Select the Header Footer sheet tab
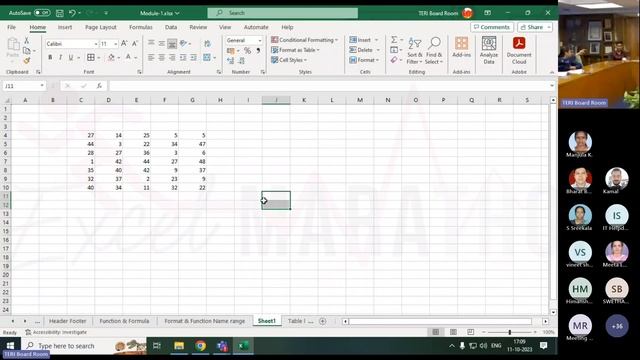 [67, 321]
